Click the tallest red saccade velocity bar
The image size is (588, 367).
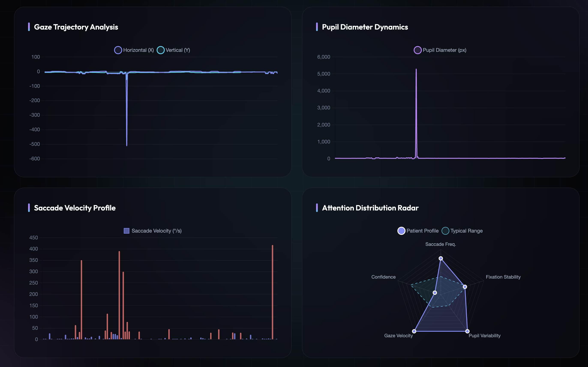click(x=273, y=291)
